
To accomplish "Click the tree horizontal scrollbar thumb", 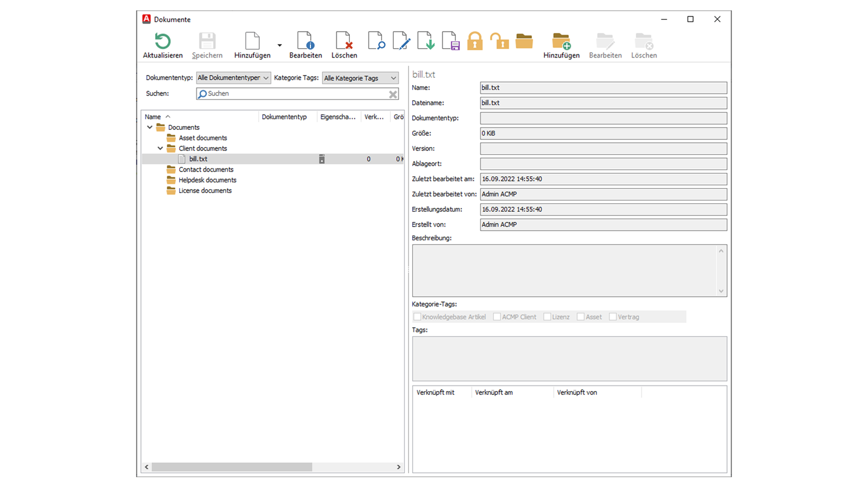I will pos(231,467).
